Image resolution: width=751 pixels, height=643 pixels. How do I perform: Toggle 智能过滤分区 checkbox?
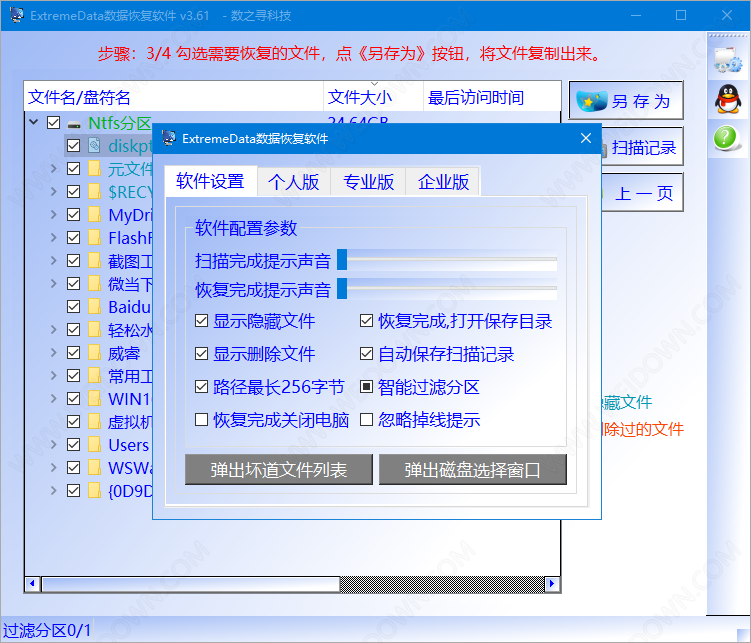(366, 387)
